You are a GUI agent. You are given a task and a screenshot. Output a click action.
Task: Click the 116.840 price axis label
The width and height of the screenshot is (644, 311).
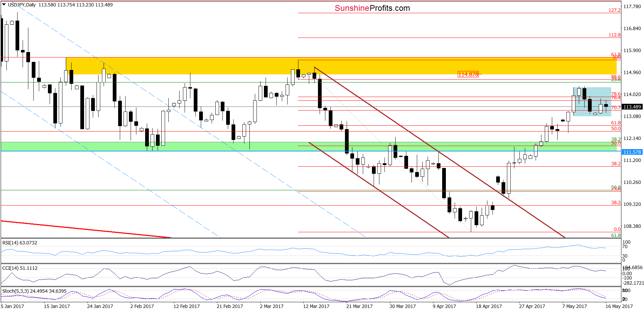pyautogui.click(x=632, y=28)
